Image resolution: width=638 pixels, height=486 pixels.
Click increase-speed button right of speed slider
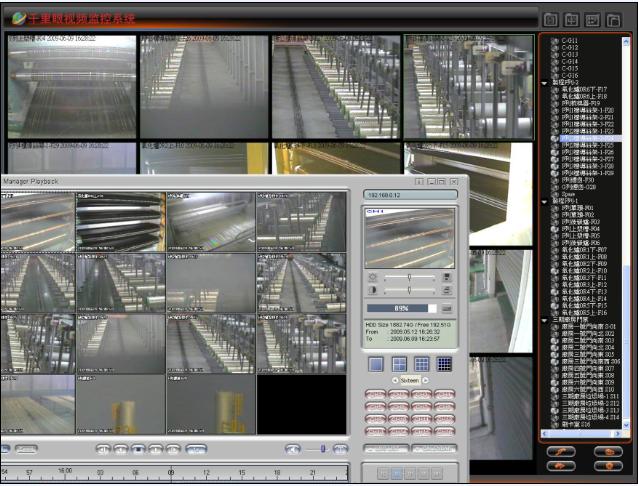341,449
